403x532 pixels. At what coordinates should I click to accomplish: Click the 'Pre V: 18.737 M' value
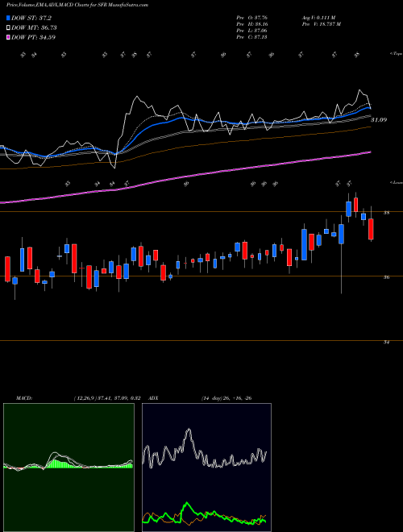[322, 24]
